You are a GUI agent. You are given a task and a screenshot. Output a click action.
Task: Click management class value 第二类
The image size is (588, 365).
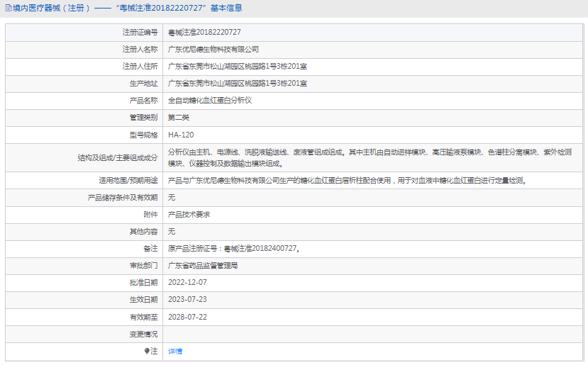point(179,118)
